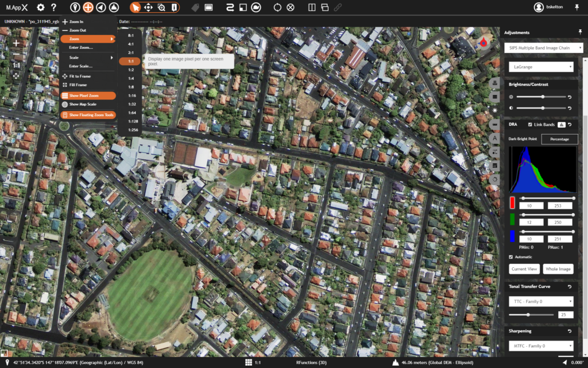Image resolution: width=588 pixels, height=368 pixels.
Task: Select the A text annotation icon on right sidebar
Action: point(494,138)
